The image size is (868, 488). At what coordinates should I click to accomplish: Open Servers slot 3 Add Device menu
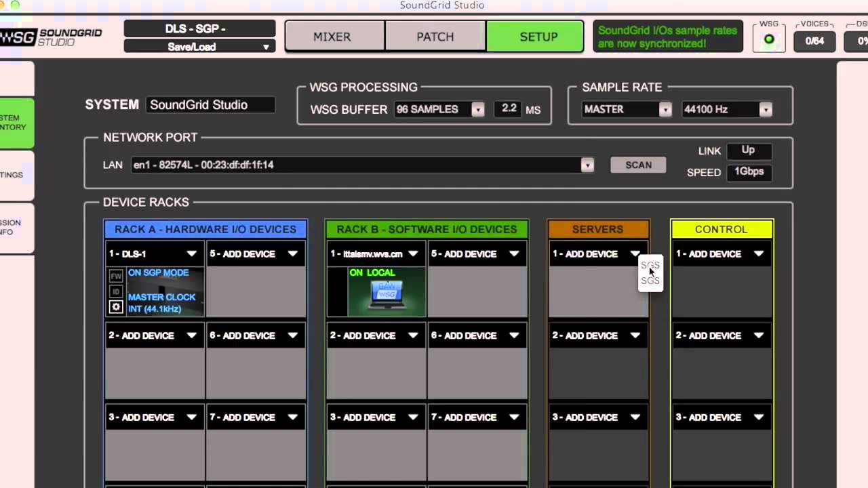coord(598,418)
